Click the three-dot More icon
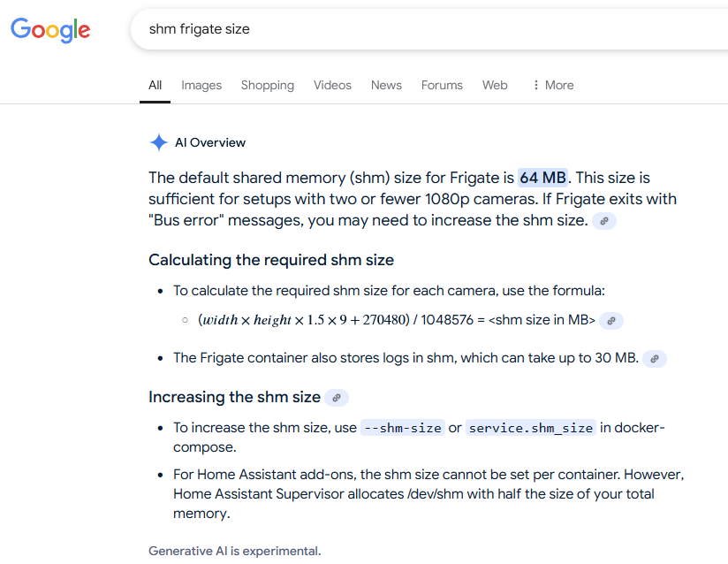This screenshot has width=728, height=564. click(x=535, y=85)
